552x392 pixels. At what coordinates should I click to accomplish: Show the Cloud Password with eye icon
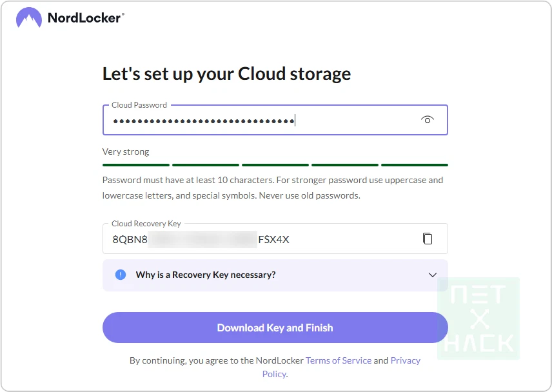coord(427,120)
